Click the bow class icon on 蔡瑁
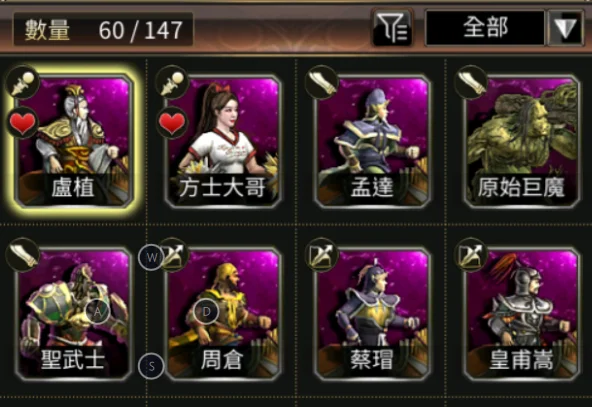Screen dimensions: 592x407 322,255
